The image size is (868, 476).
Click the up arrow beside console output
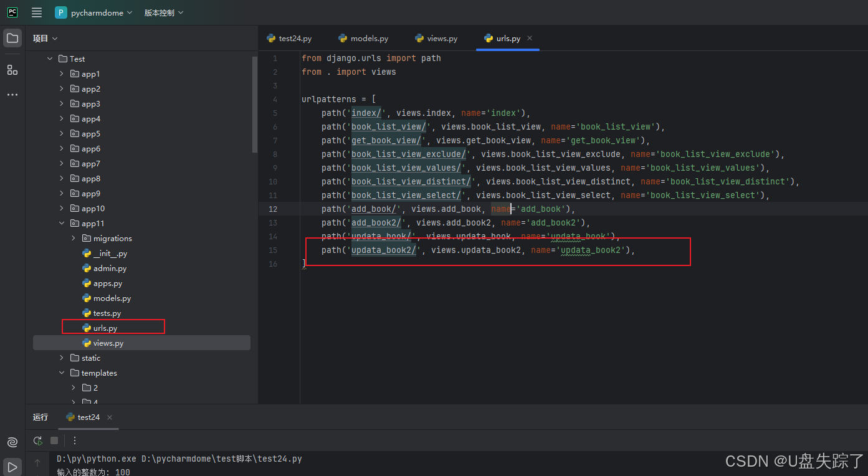(37, 463)
